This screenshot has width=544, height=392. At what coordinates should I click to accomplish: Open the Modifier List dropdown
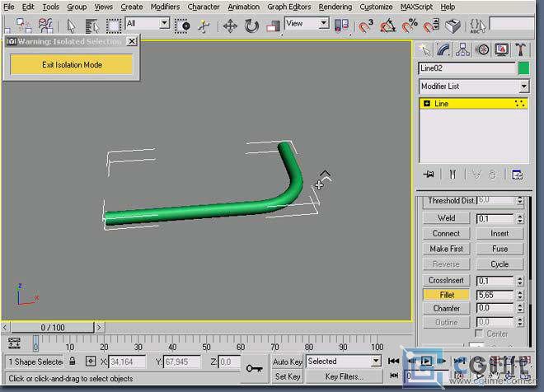pos(524,86)
